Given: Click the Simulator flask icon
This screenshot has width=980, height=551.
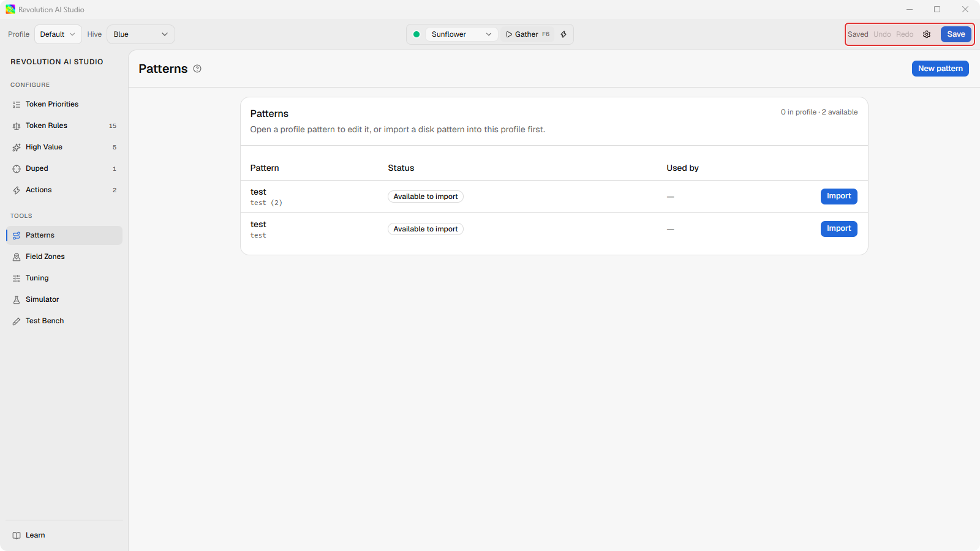Looking at the screenshot, I should (17, 300).
